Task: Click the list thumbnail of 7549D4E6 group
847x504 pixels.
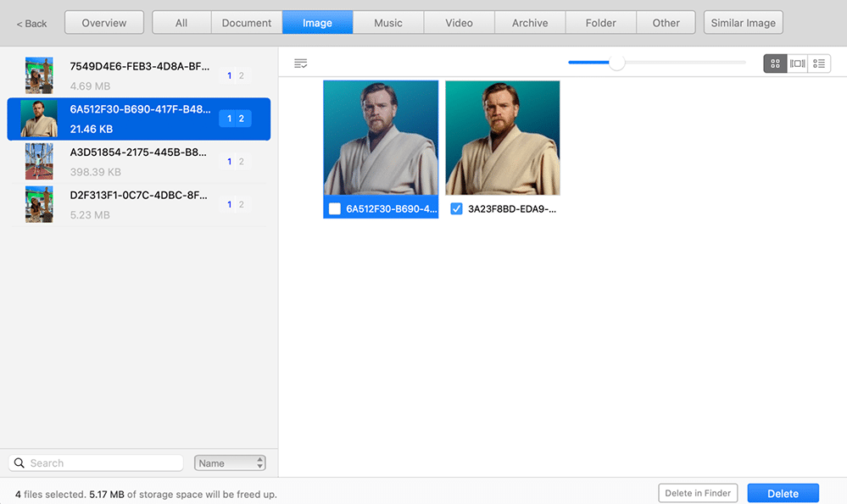Action: click(x=40, y=75)
